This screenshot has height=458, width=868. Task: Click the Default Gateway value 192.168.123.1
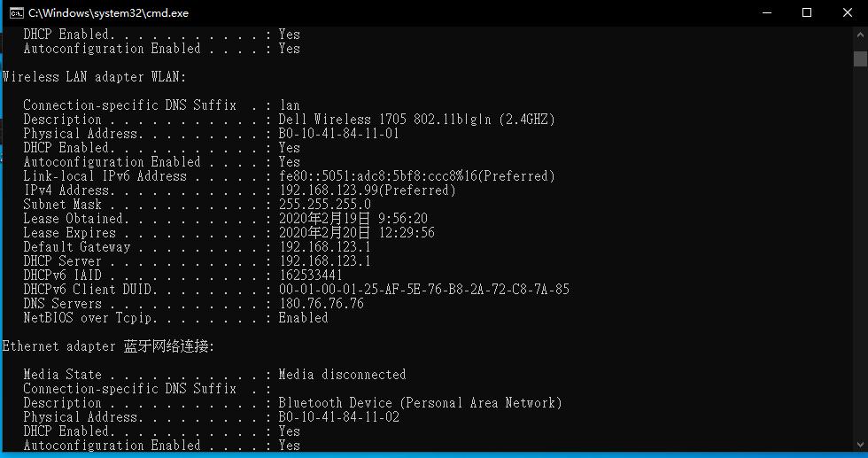pyautogui.click(x=324, y=247)
